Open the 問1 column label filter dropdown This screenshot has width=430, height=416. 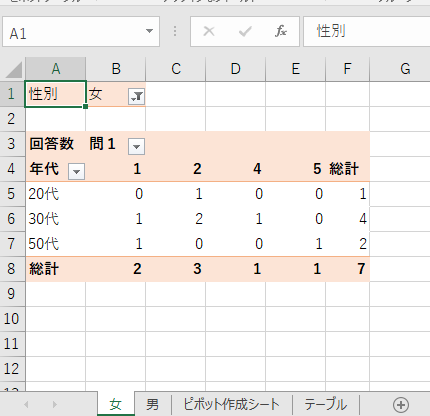point(136,146)
